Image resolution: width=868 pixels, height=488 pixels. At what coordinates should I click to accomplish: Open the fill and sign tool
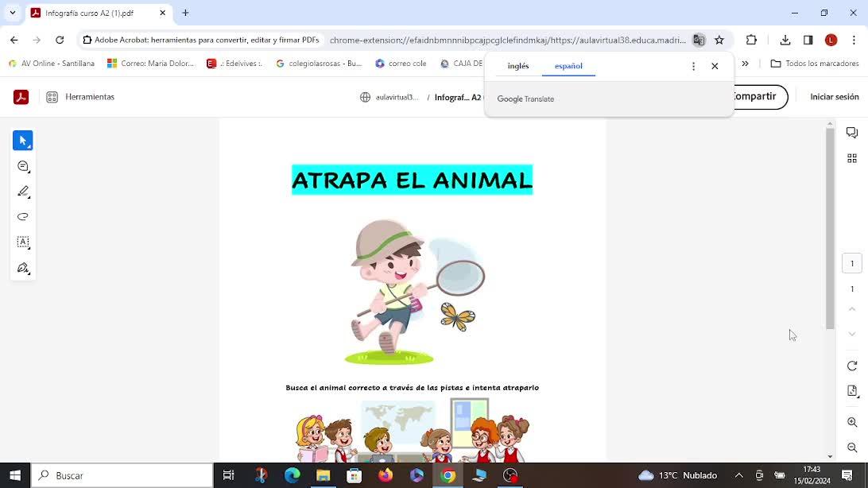tap(23, 269)
